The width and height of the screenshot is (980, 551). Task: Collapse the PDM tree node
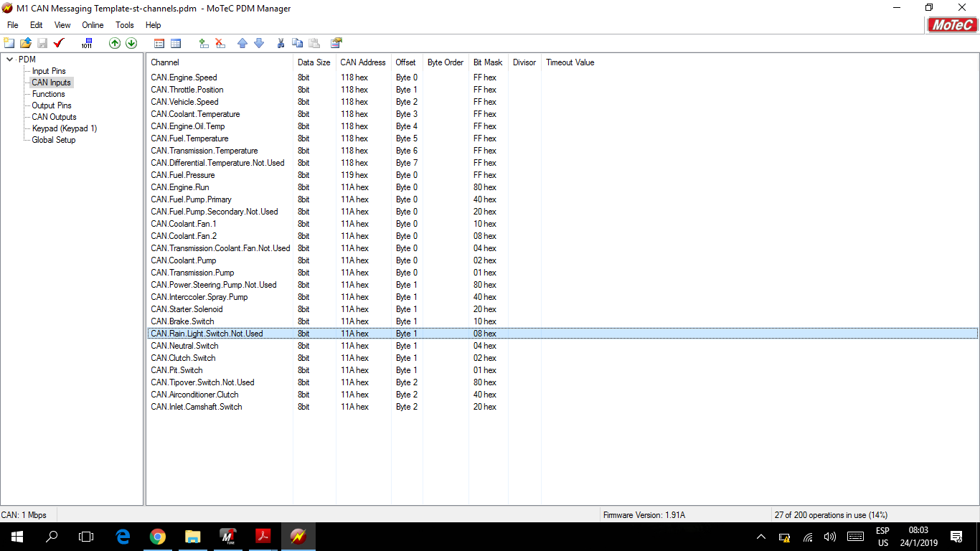tap(9, 60)
